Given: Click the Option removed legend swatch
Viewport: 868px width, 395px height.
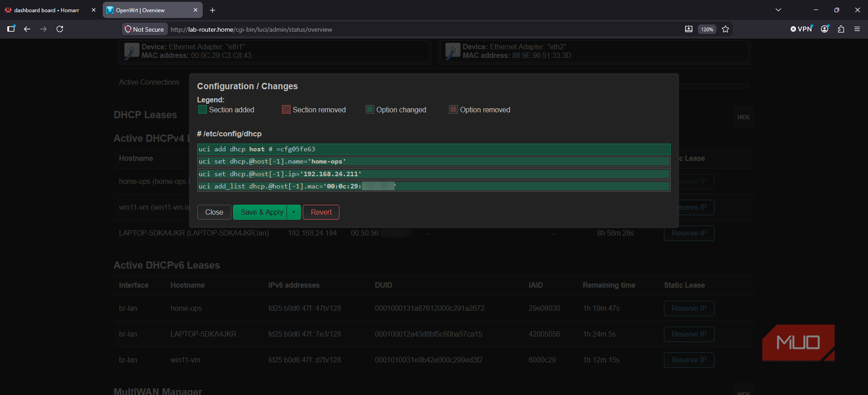Looking at the screenshot, I should [x=453, y=110].
